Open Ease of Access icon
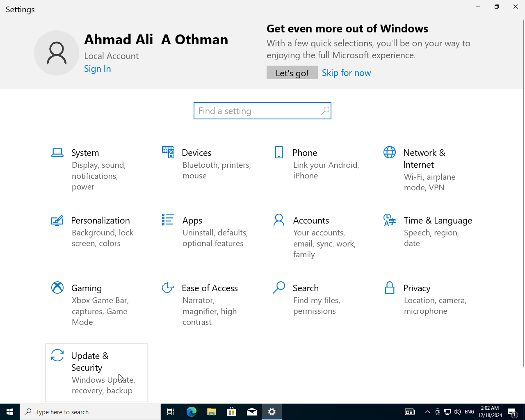 (x=168, y=288)
